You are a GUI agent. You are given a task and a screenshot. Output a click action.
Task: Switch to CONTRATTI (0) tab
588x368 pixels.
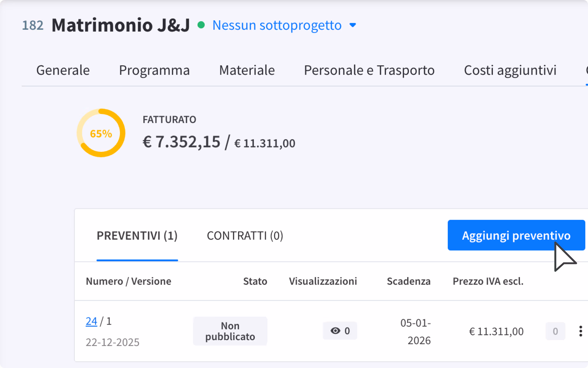[245, 236]
